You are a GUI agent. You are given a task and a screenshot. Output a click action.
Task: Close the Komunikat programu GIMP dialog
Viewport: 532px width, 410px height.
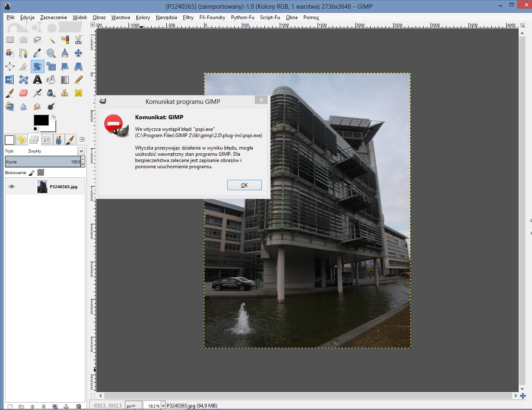[261, 100]
